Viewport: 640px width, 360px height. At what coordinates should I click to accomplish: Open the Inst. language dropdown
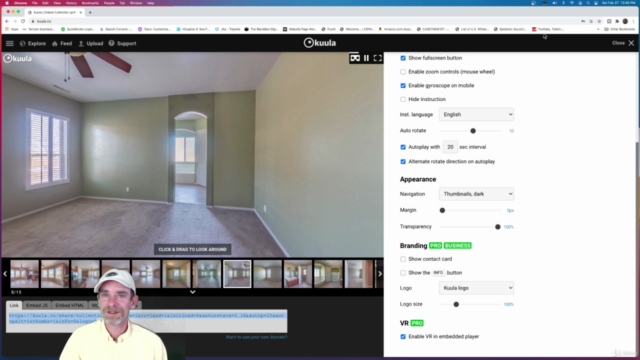(x=476, y=115)
